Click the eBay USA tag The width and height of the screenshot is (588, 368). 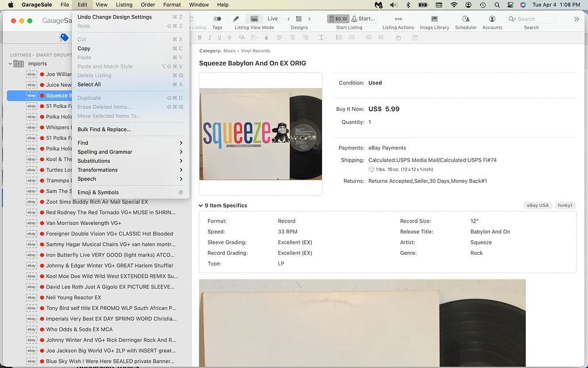tap(537, 205)
